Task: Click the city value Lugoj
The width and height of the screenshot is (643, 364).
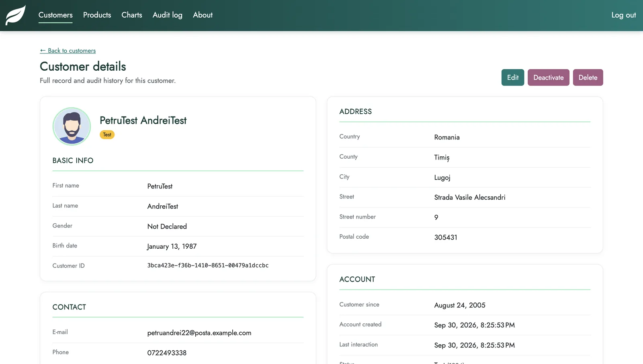Action: (442, 178)
